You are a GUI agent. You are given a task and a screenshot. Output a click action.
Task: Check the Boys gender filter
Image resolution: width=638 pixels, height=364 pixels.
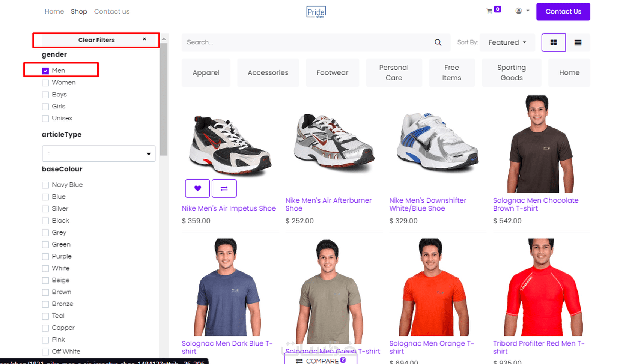pos(45,95)
